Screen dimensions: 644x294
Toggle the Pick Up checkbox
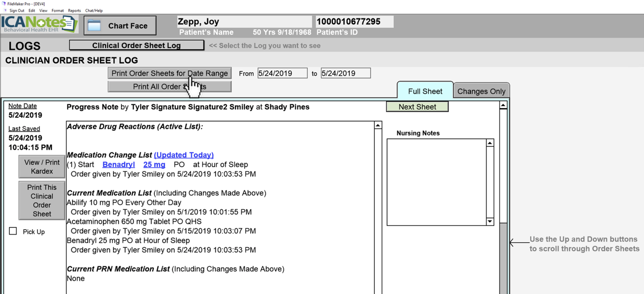point(13,231)
